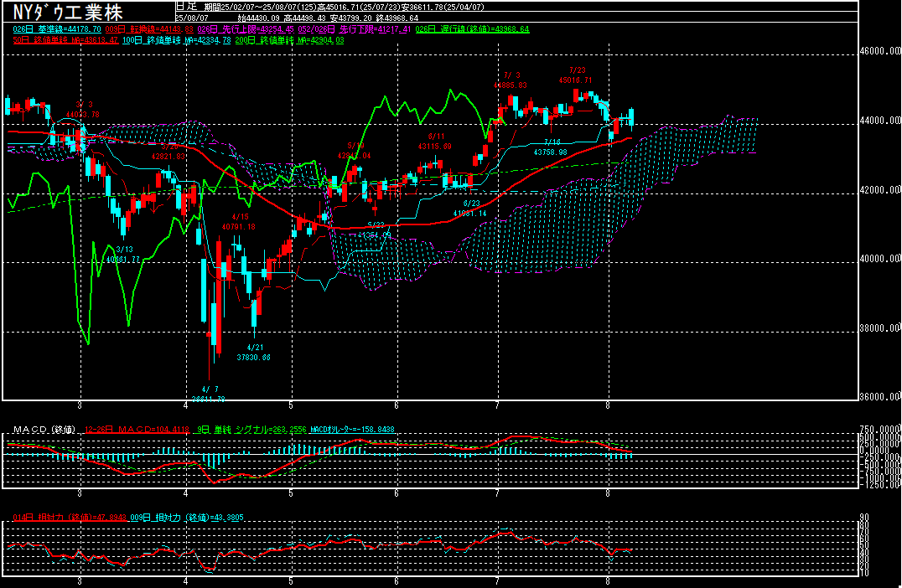902x588 pixels.
Task: Click month 5 on MACD panel axis
Action: click(x=291, y=493)
